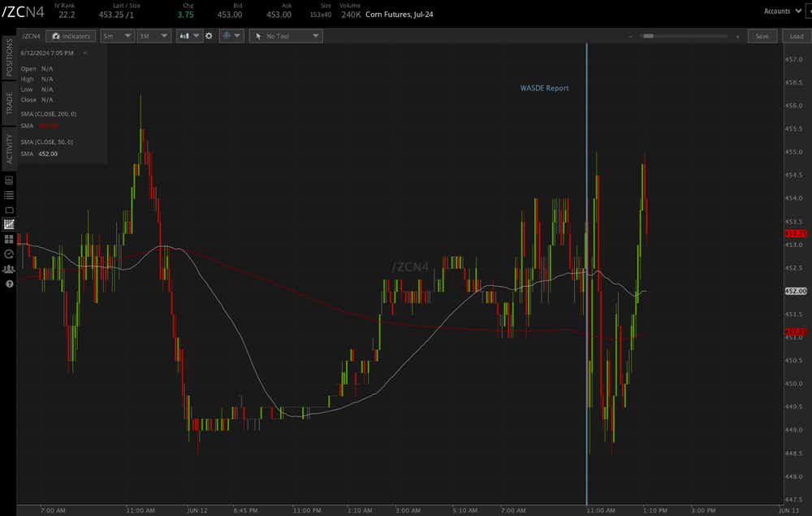The height and width of the screenshot is (516, 812).
Task: Click the SMA (CLOSE, 200, 0) label
Action: (x=49, y=114)
